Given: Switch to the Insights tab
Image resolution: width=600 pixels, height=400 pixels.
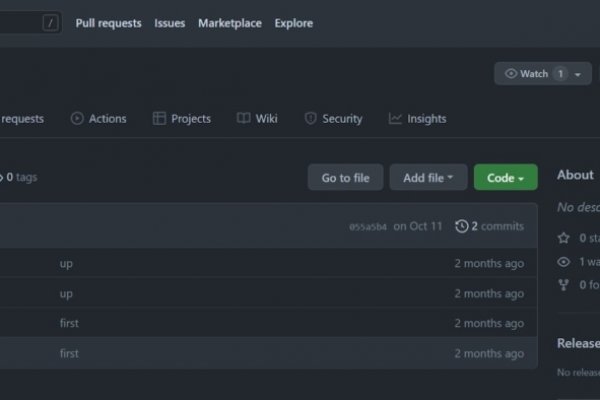Looking at the screenshot, I should click(x=426, y=119).
